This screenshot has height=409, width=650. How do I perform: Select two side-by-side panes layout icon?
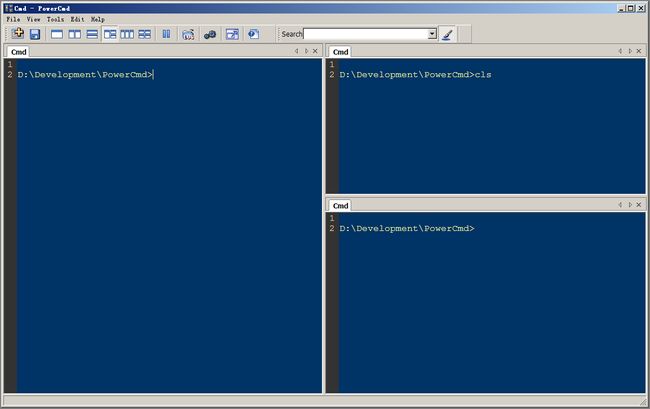75,34
